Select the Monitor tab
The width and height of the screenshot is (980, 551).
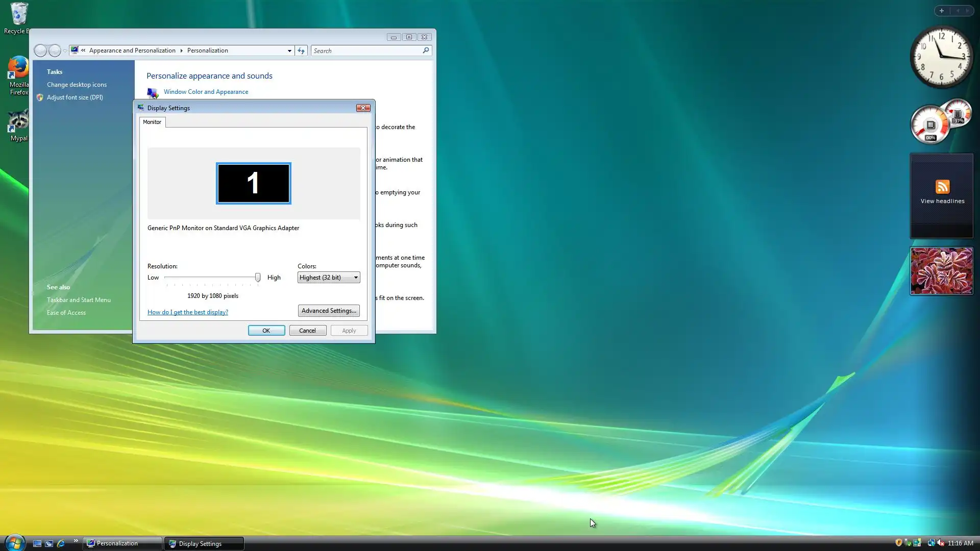coord(152,122)
